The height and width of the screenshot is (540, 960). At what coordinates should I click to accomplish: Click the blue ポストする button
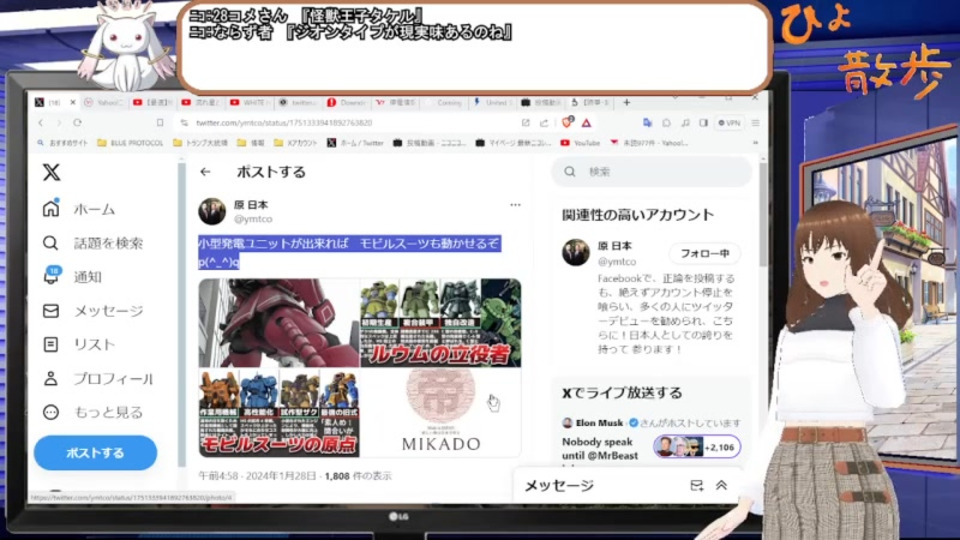[96, 452]
